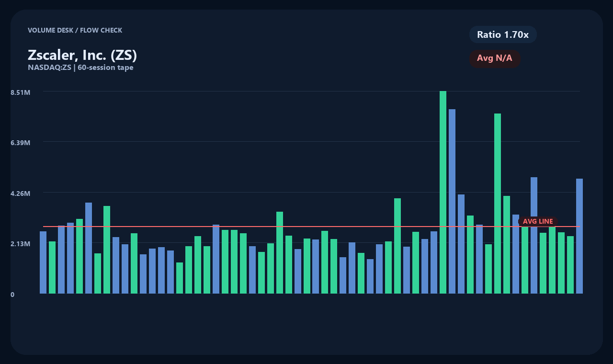Image resolution: width=613 pixels, height=364 pixels.
Task: Select the tallest green volume bar
Action: (x=443, y=192)
